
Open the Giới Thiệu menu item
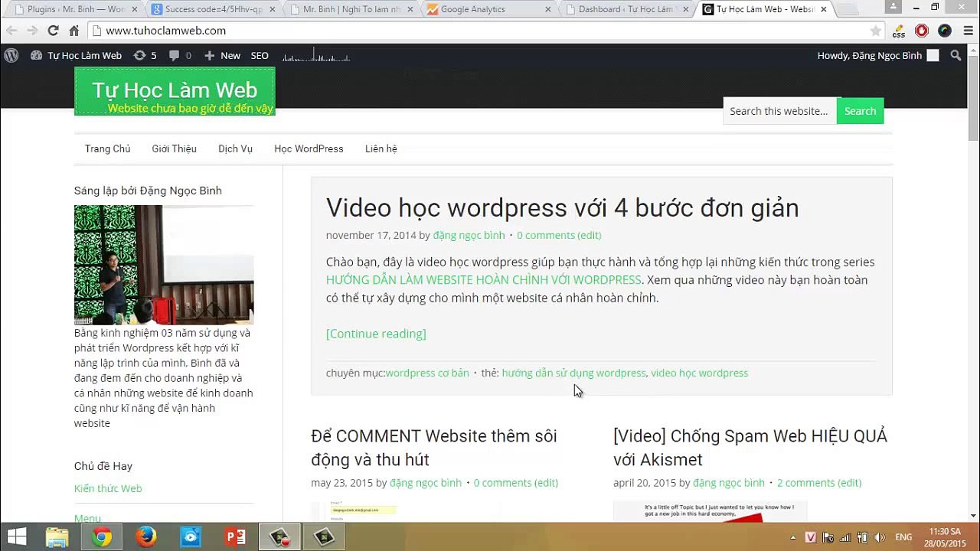tap(174, 148)
